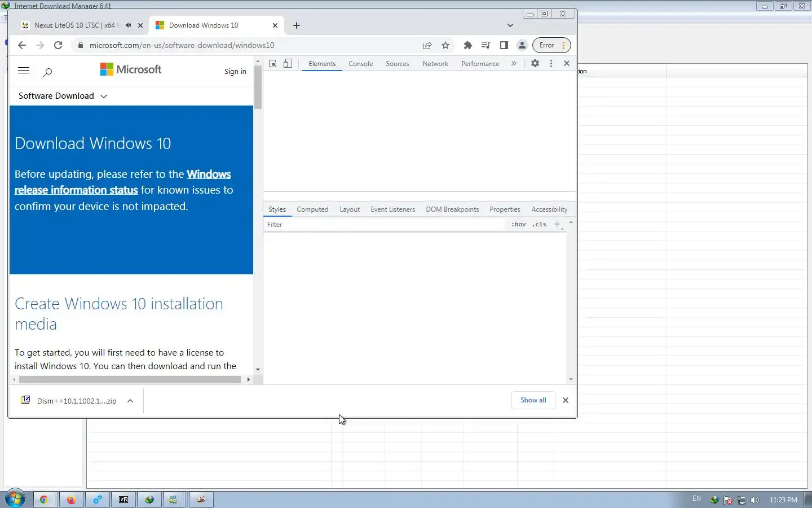Select the Styles pane tab
Screen dimensions: 812x508
click(x=277, y=209)
